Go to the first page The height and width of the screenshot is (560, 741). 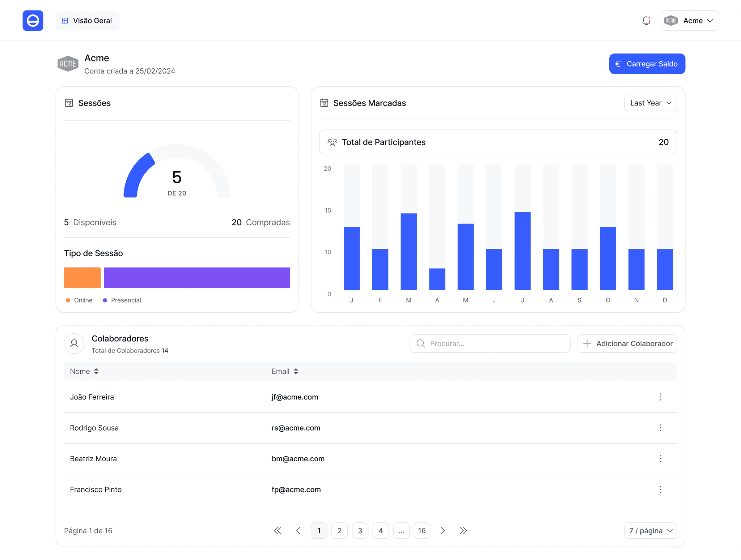(278, 531)
